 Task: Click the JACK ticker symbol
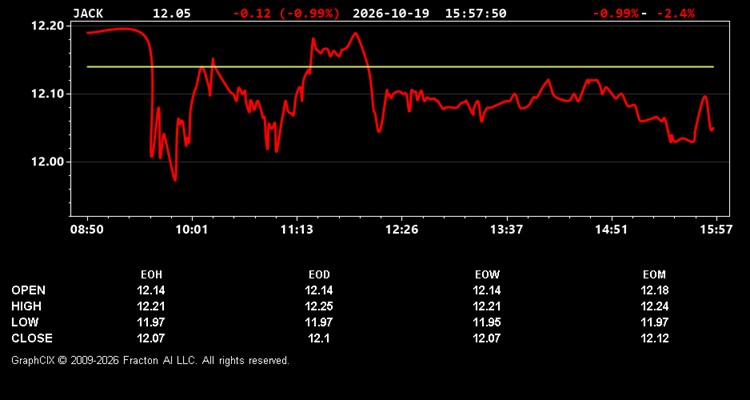coord(88,13)
